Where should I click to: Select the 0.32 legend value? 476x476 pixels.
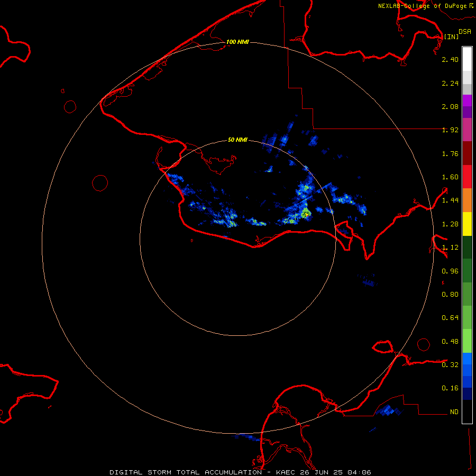tap(450, 365)
